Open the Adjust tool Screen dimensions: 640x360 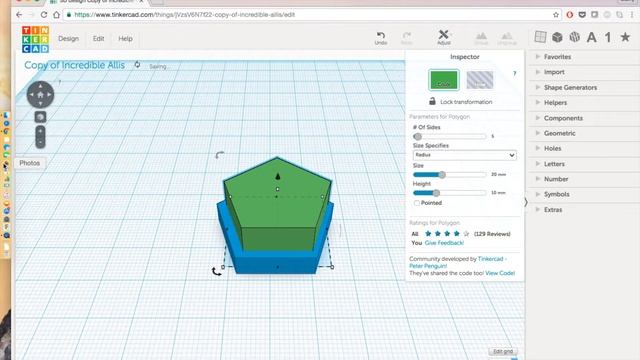(444, 37)
